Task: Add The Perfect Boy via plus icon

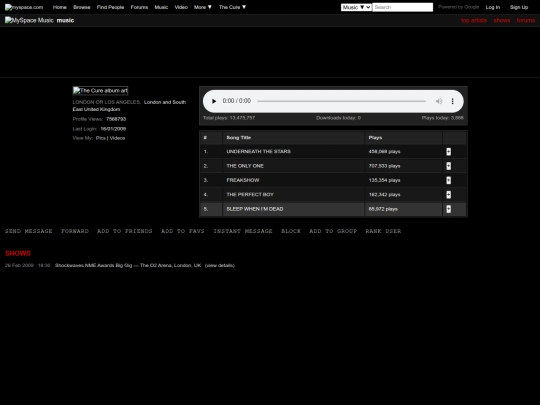Action: (x=448, y=195)
